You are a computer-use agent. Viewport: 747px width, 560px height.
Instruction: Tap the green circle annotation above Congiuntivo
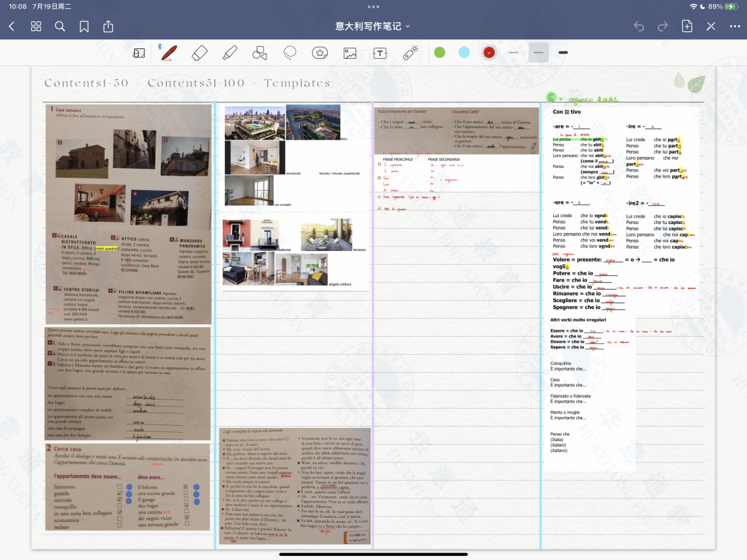coord(551,97)
